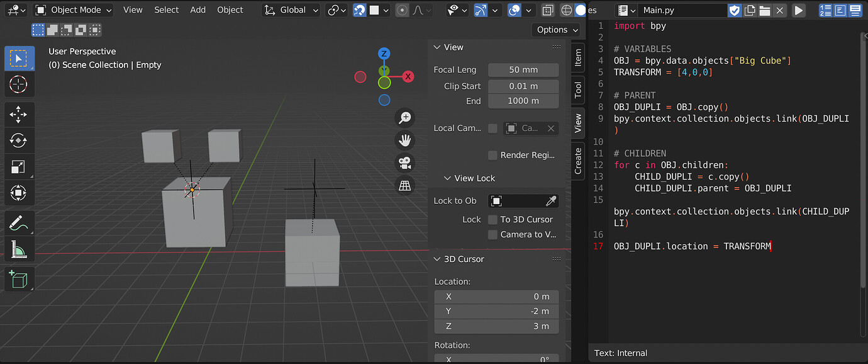The height and width of the screenshot is (364, 868).
Task: Select the Scale tool
Action: pyautogui.click(x=19, y=166)
